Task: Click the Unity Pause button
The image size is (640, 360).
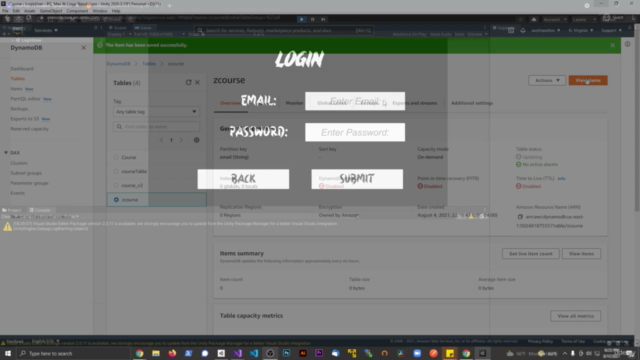Action: (313, 19)
